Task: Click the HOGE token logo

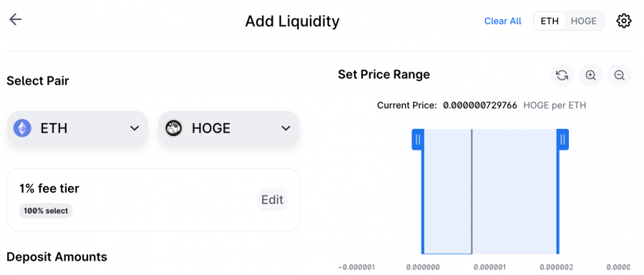Action: 174,128
